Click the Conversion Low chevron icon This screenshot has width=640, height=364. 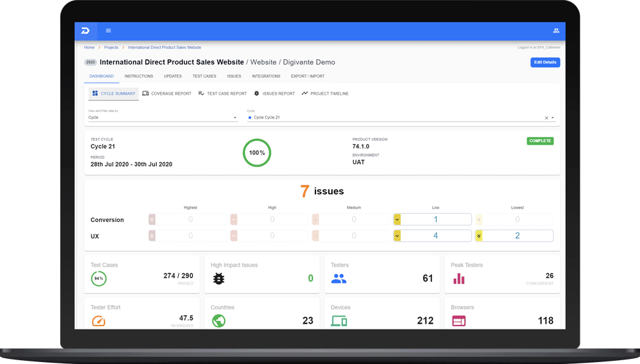pyautogui.click(x=397, y=219)
